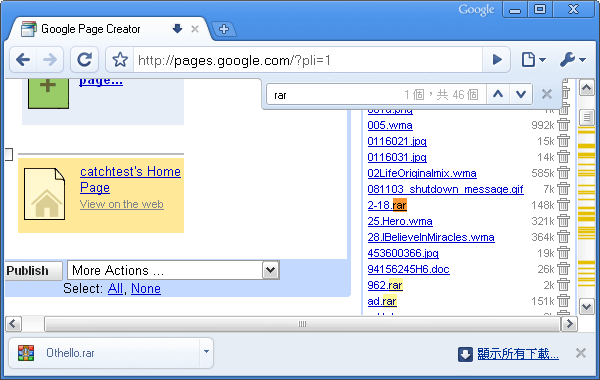Open the 94156245H6.doc file link
The image size is (600, 380).
[x=408, y=269]
